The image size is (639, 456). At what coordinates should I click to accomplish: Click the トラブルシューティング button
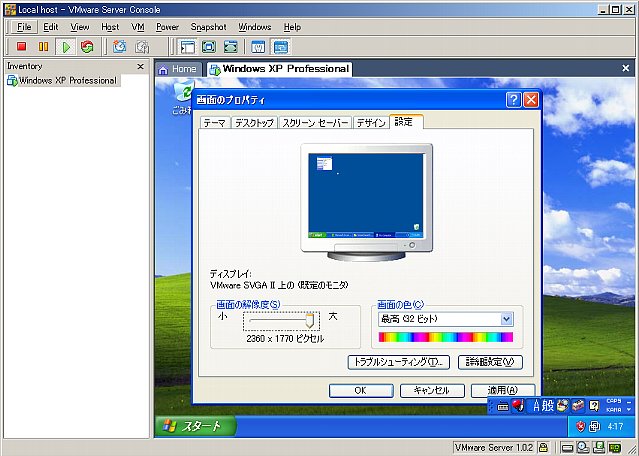(x=398, y=362)
